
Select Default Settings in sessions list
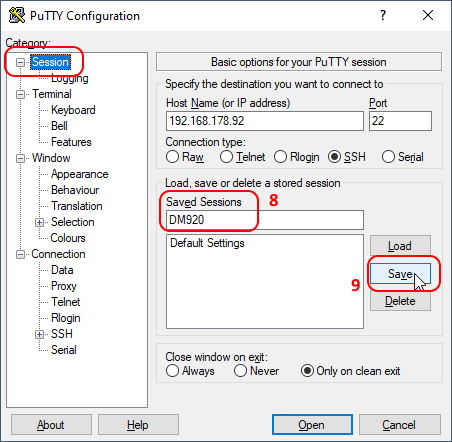pos(207,243)
